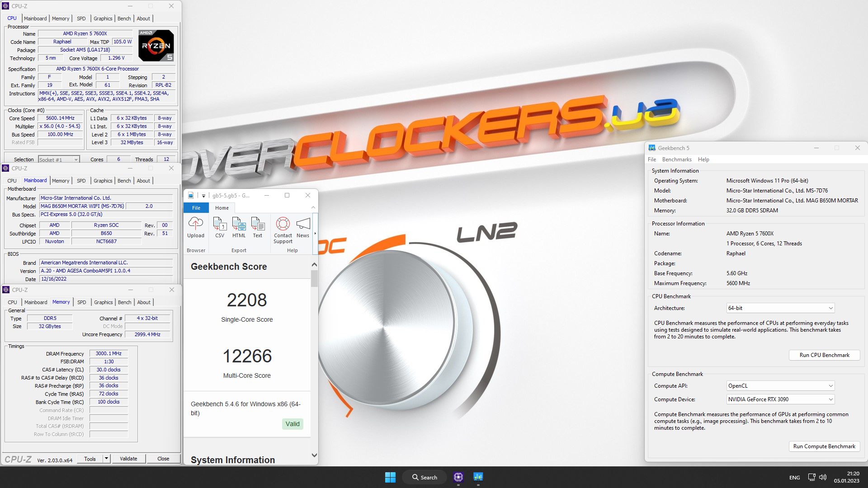Click the Code Name Raphael field
Viewport: 868px width, 488px height.
tap(62, 42)
